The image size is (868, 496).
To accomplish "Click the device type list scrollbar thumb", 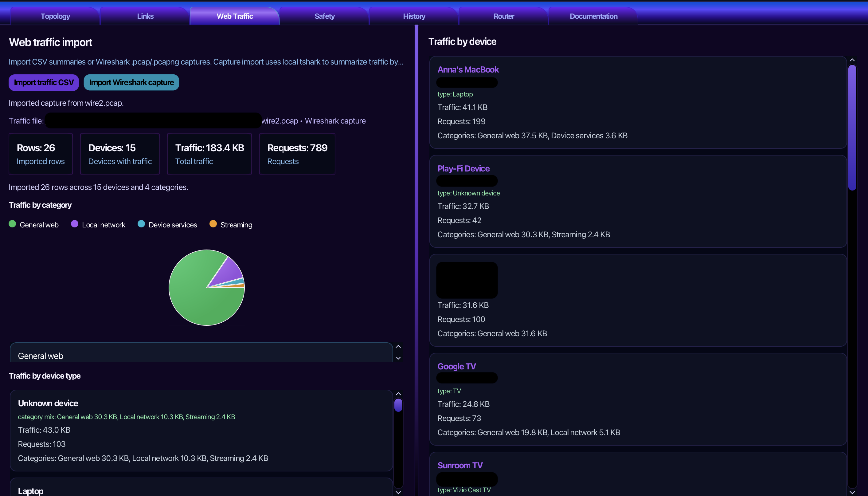I will click(x=398, y=405).
